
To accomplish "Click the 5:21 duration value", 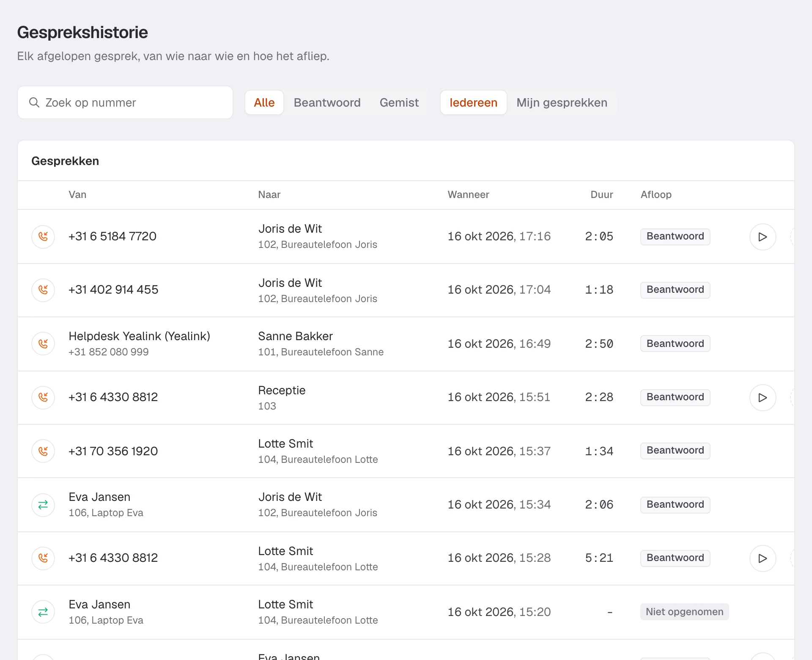I will [599, 558].
